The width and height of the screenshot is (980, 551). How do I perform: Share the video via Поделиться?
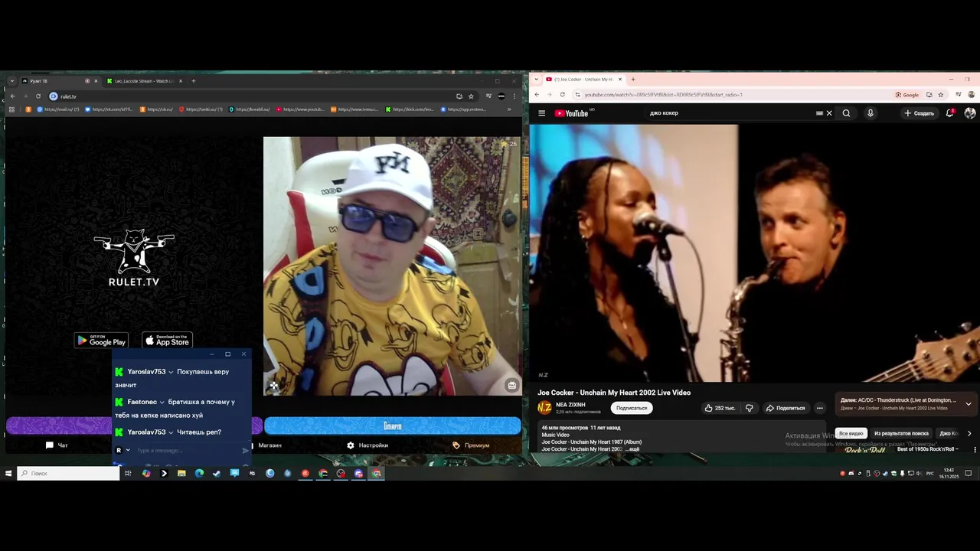(786, 408)
